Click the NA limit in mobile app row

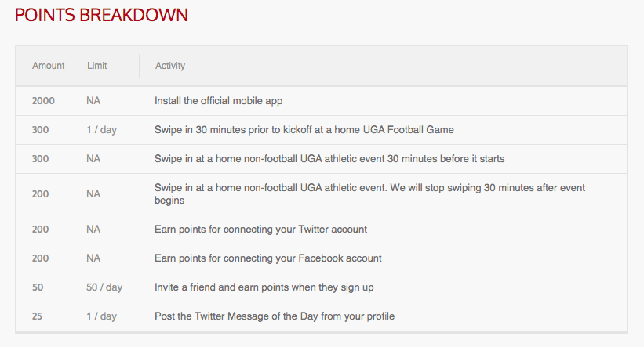click(x=93, y=101)
